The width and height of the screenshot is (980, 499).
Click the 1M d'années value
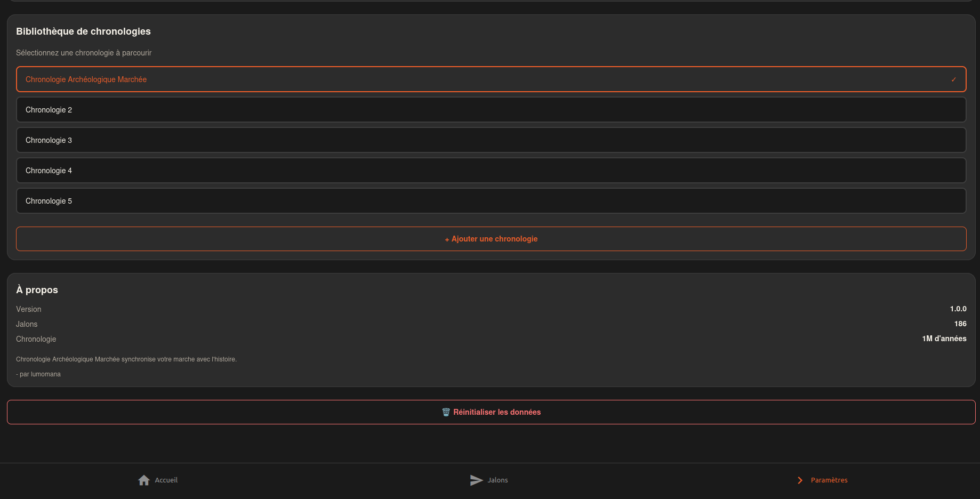click(944, 339)
